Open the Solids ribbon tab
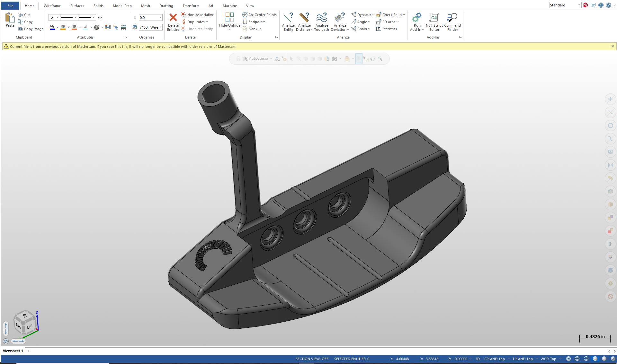 (x=98, y=5)
